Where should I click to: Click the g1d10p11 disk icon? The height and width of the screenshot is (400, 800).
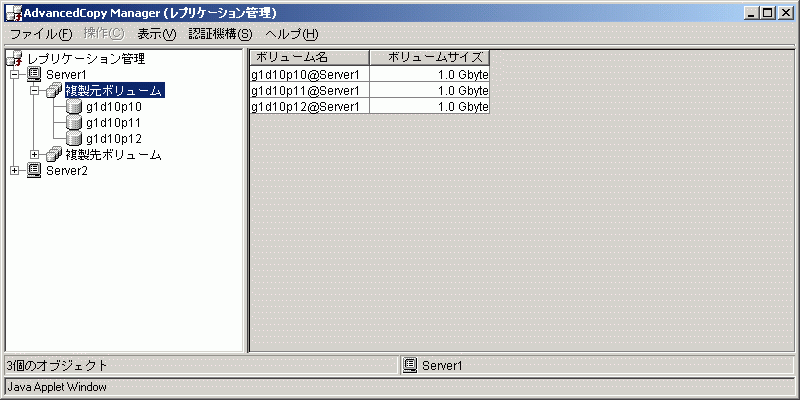click(x=74, y=123)
